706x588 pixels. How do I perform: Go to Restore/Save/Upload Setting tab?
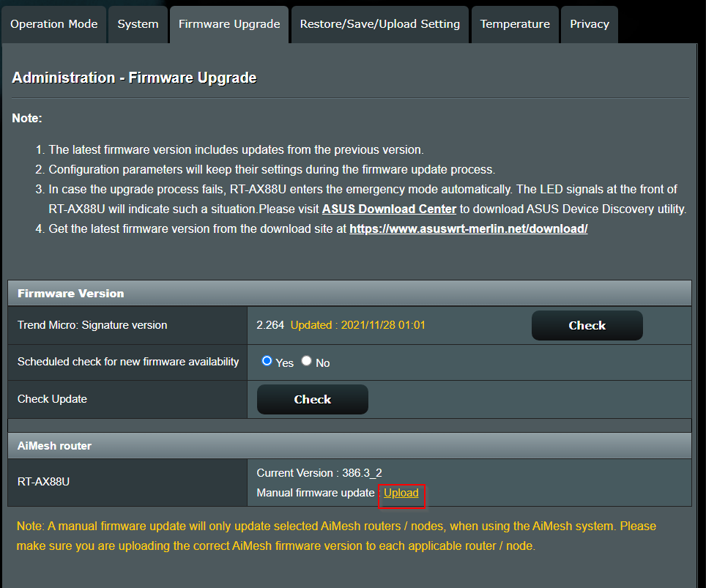379,24
